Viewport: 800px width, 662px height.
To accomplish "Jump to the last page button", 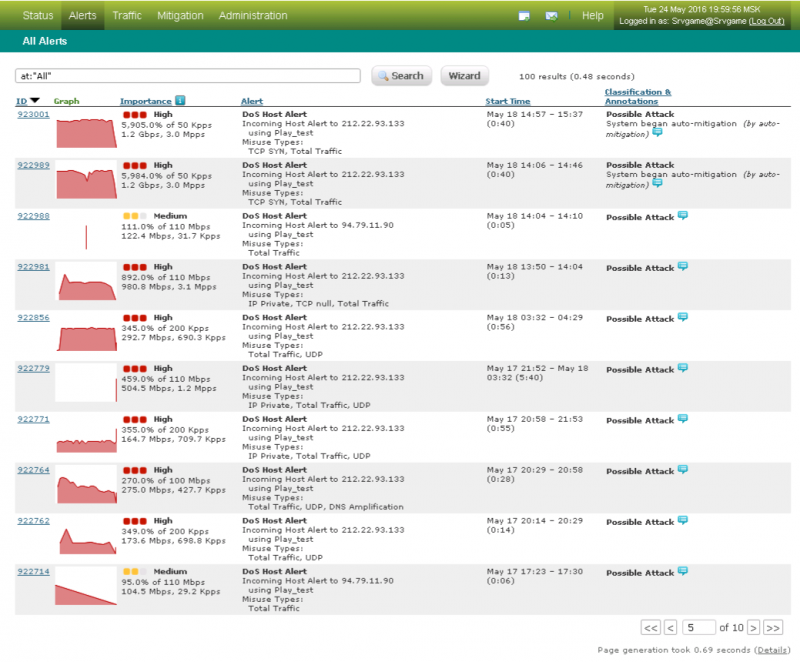I will [x=773, y=627].
